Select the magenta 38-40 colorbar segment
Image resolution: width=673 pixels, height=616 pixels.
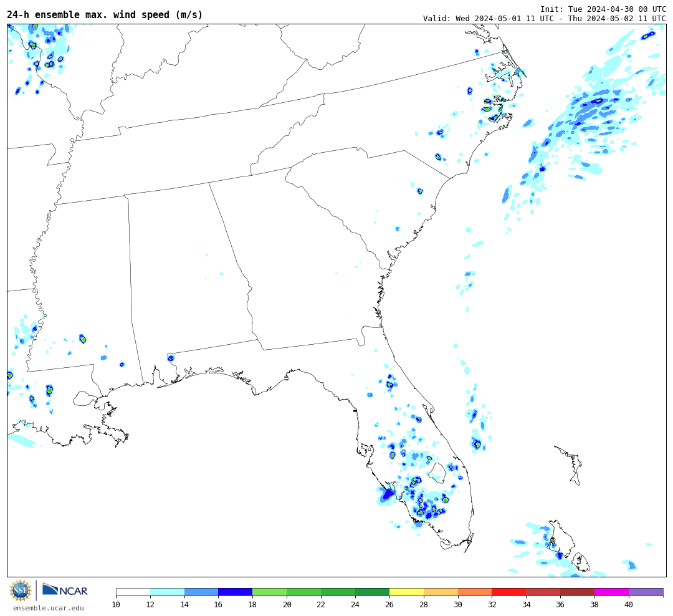612,592
